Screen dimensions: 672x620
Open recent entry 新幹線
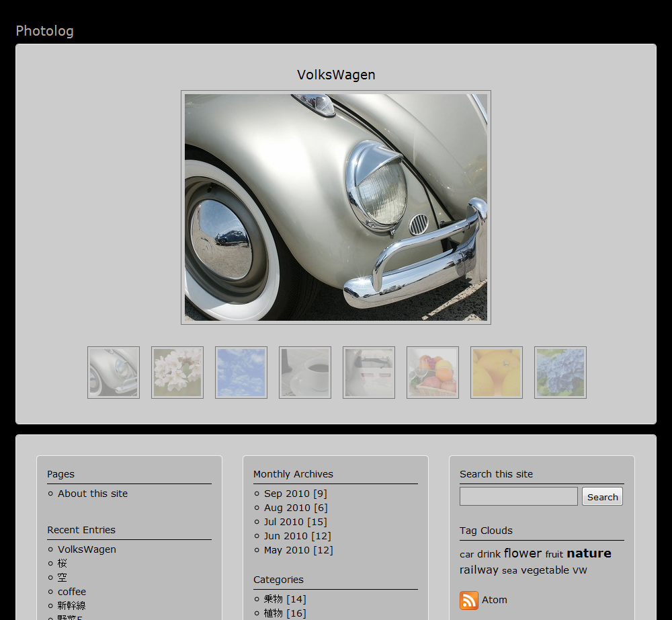coord(72,606)
